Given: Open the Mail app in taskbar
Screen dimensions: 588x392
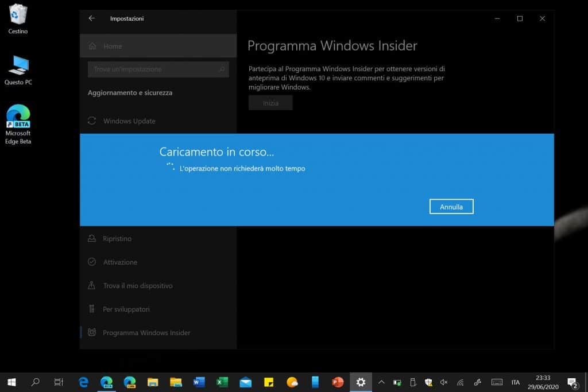Looking at the screenshot, I should (246, 382).
